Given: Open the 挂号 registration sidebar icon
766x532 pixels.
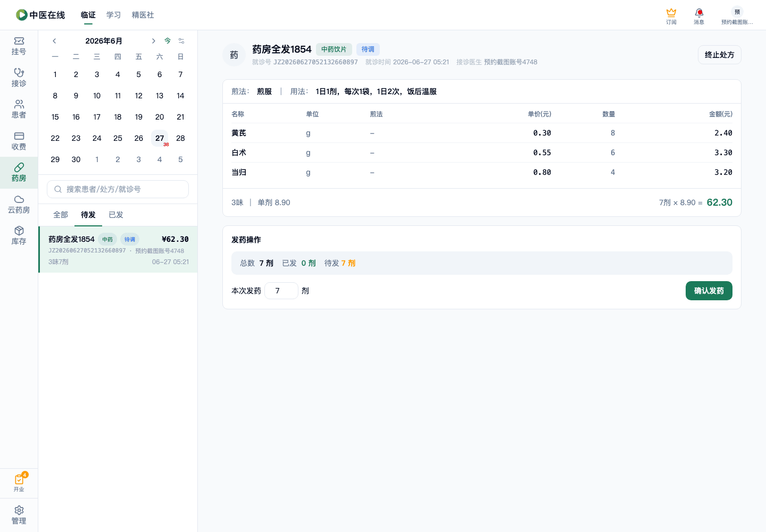Looking at the screenshot, I should click(x=19, y=46).
